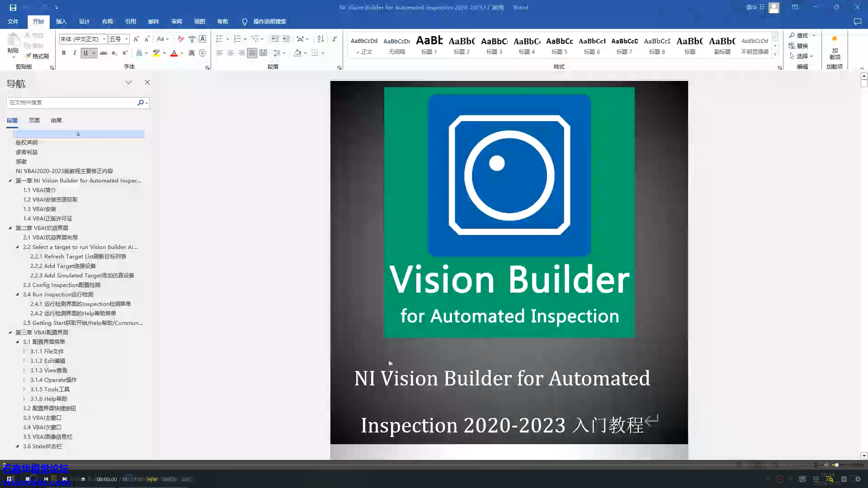Click the Text Effects outlined A icon
This screenshot has height=488, width=868.
pyautogui.click(x=139, y=53)
